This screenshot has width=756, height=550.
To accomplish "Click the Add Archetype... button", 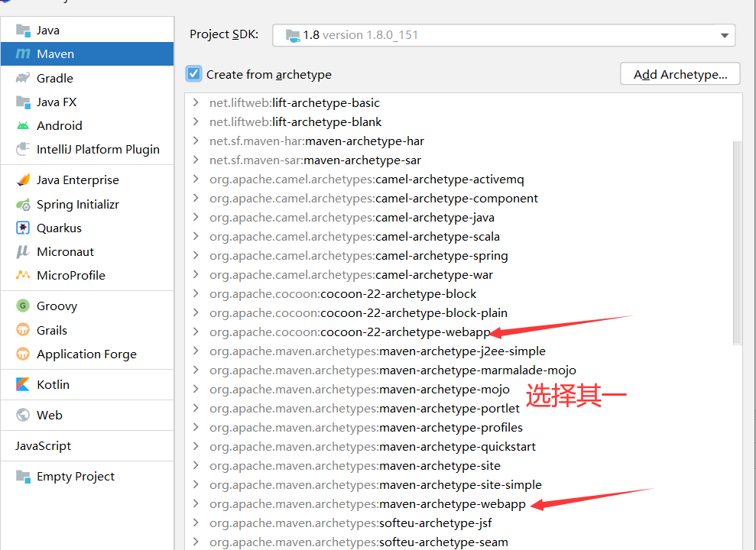I will 680,74.
